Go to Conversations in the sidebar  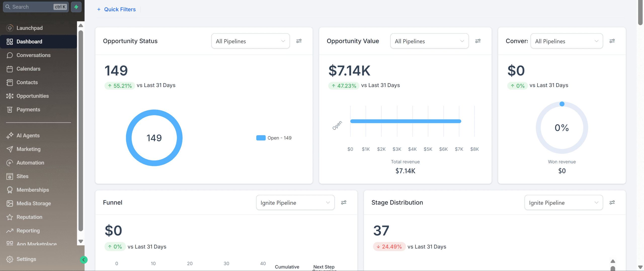[33, 55]
